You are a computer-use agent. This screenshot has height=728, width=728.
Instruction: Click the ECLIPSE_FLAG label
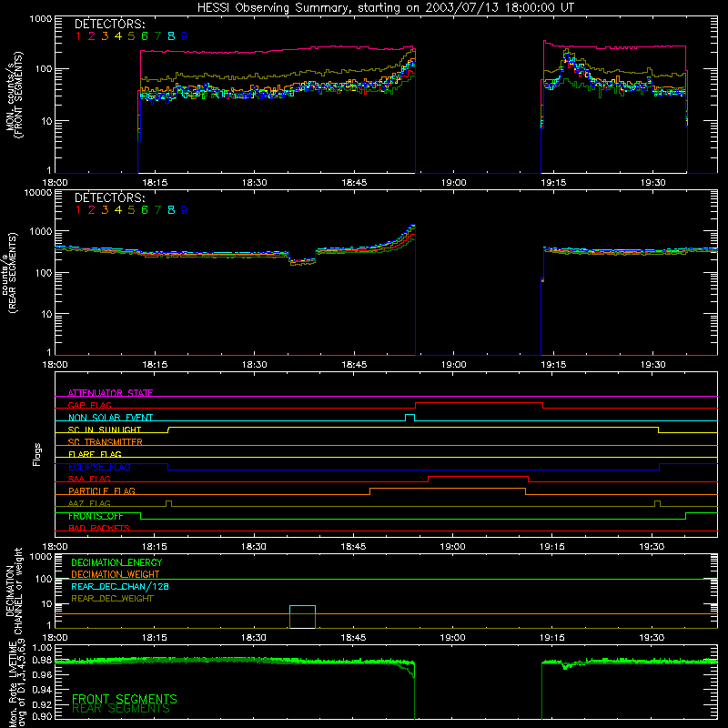click(99, 467)
